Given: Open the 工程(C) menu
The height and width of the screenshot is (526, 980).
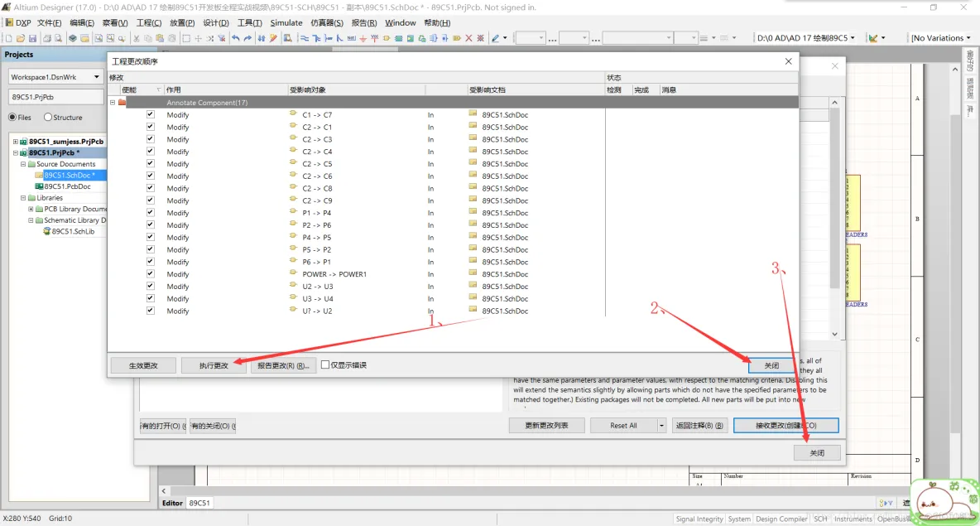Looking at the screenshot, I should click(149, 22).
